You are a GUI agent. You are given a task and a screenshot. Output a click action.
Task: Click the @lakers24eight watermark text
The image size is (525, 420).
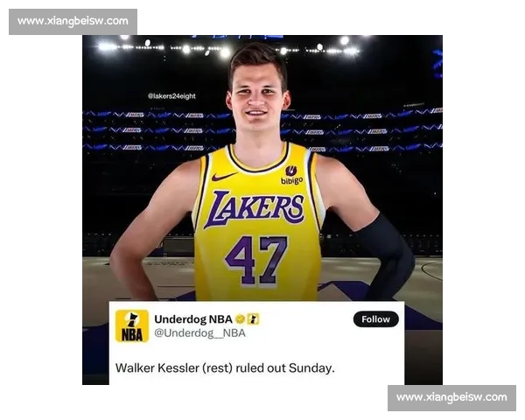pyautogui.click(x=171, y=96)
